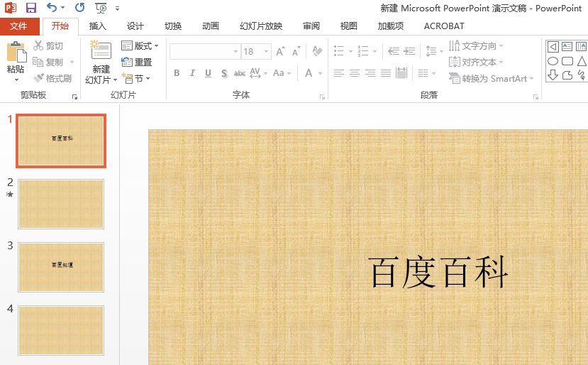Toggle strikethrough abc button

(x=240, y=73)
